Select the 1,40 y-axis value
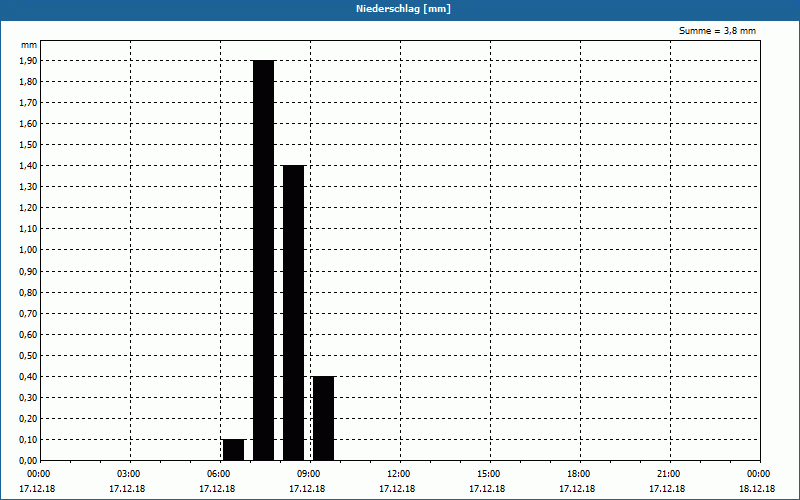 29,166
